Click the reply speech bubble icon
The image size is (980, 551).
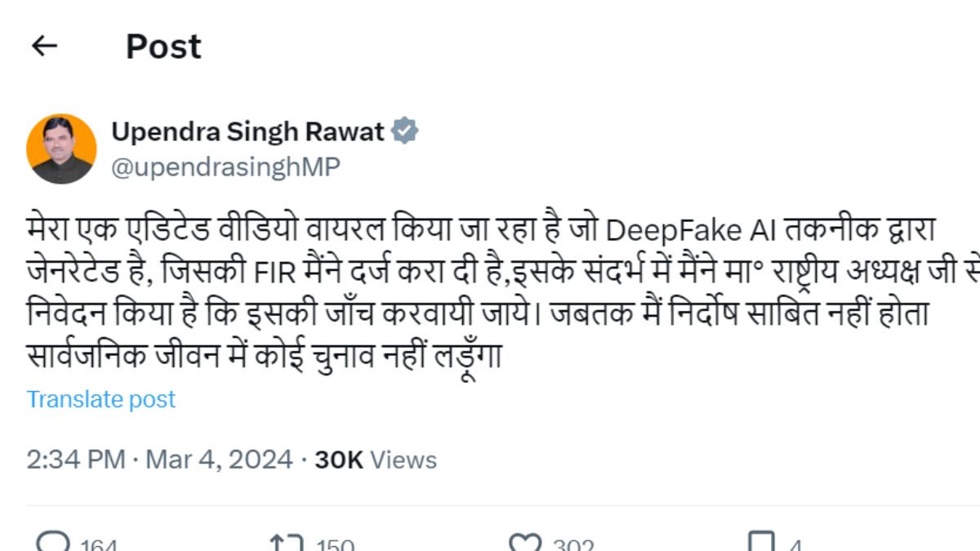[x=54, y=543]
